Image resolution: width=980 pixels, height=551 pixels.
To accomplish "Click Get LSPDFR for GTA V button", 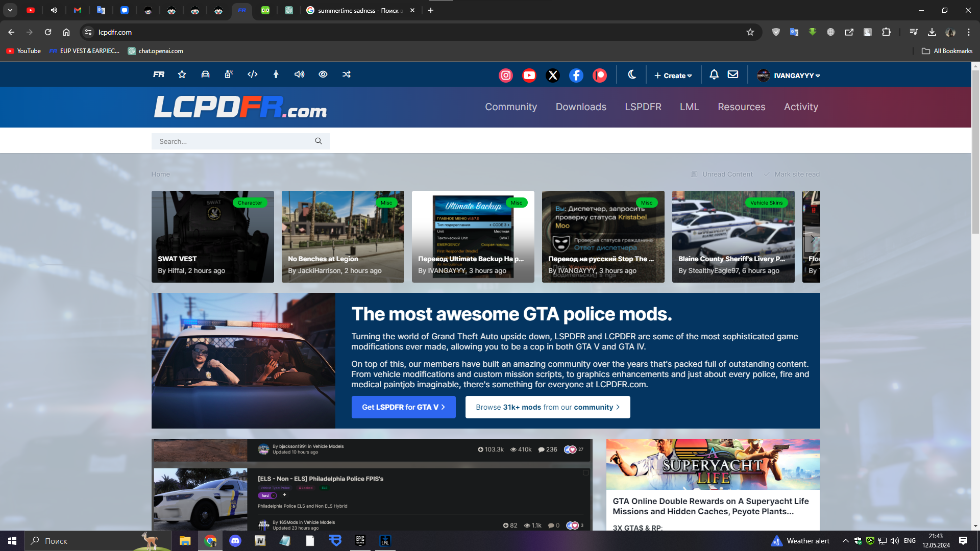I will (404, 407).
